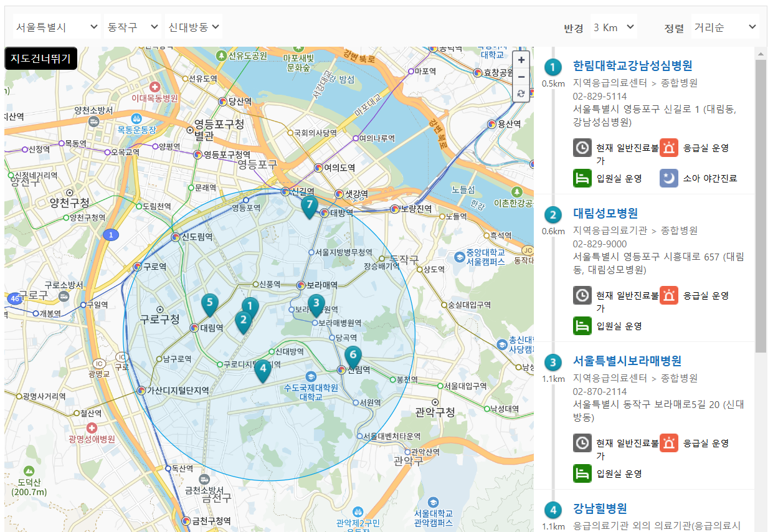
Task: Click emergency siren icon under 대림성모병원
Action: coord(669,296)
